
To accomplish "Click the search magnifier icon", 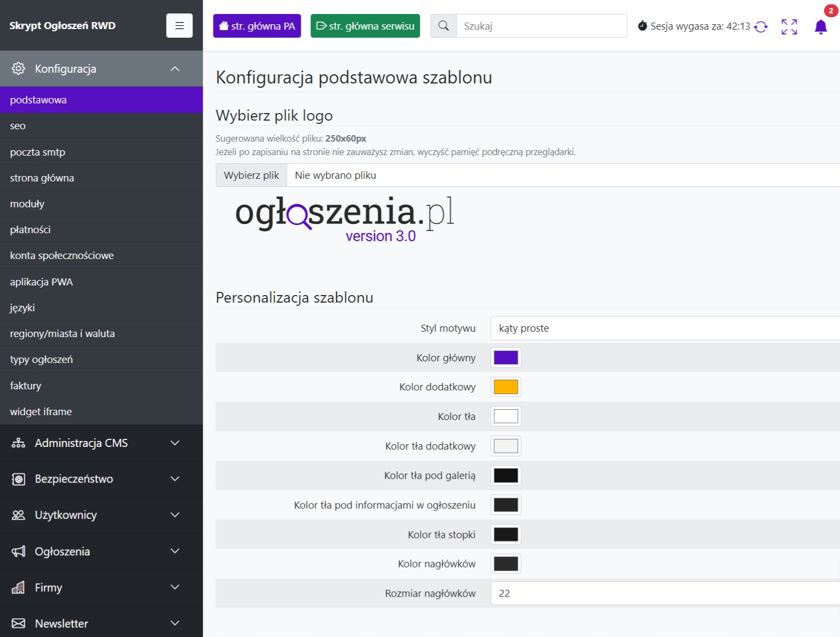I will 443,26.
